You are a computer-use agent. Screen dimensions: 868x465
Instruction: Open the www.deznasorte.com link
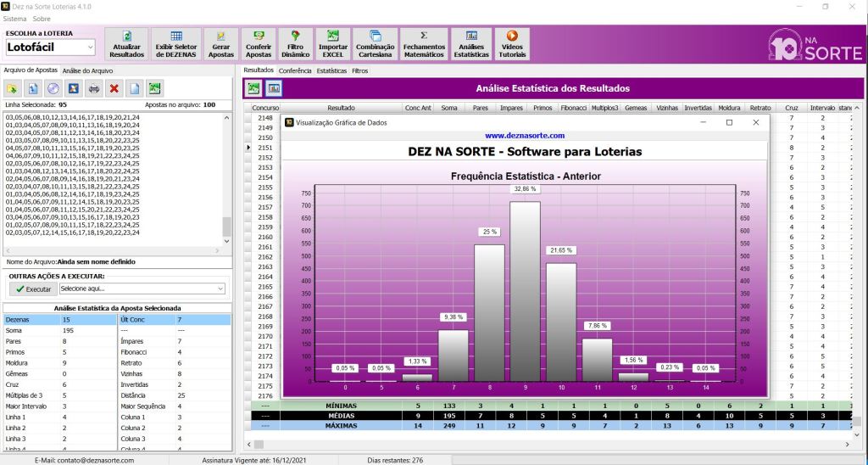pyautogui.click(x=524, y=135)
